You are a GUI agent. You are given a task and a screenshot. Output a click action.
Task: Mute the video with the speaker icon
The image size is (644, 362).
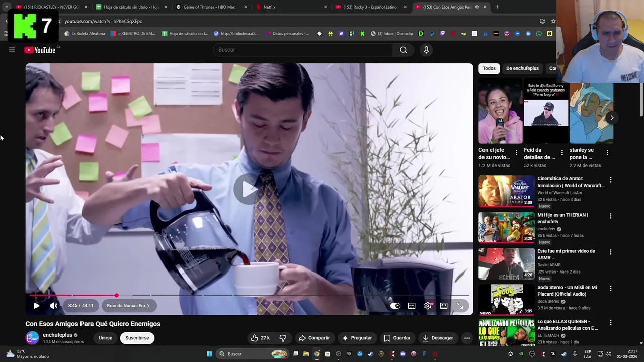[x=53, y=306]
